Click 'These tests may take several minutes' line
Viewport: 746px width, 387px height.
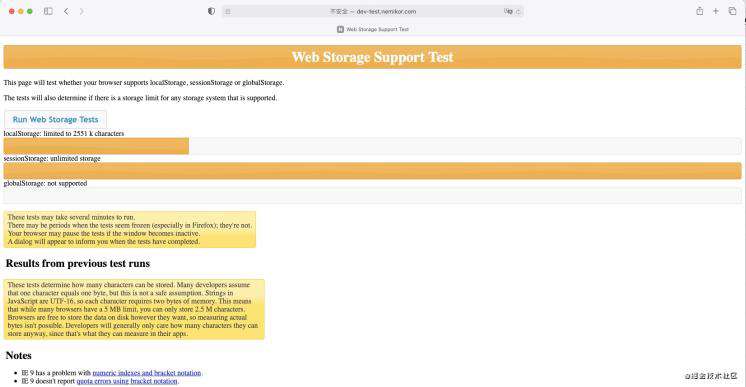point(71,217)
